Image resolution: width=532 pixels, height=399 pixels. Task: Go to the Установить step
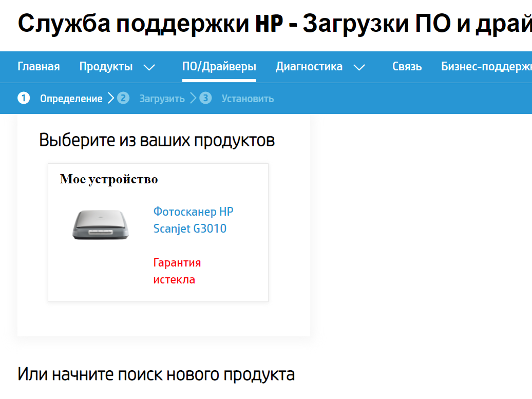(248, 99)
